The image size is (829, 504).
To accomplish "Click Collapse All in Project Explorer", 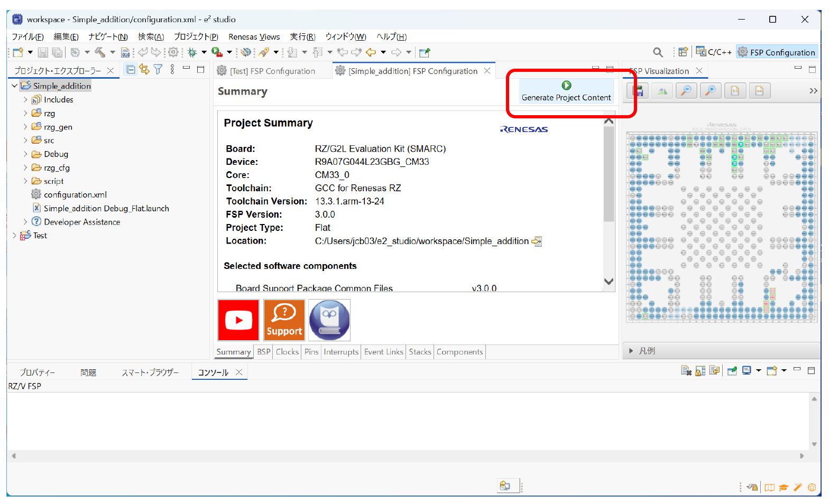I will 131,69.
